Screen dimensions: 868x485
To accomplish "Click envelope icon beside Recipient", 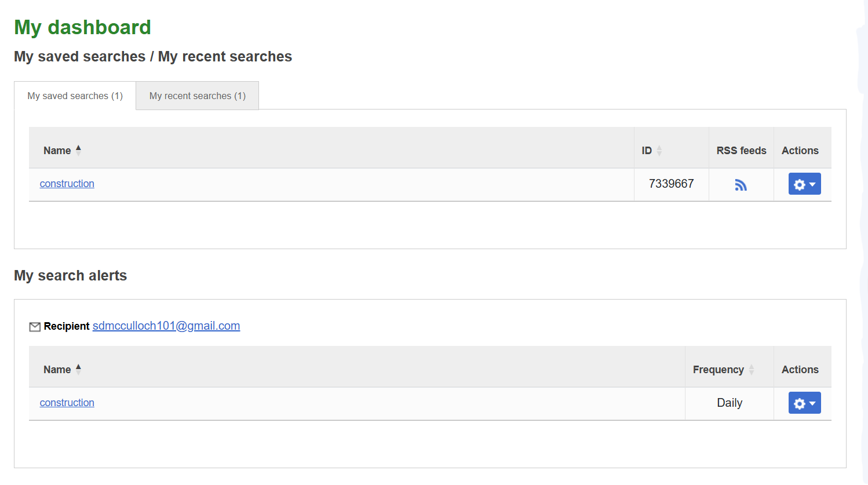I will point(35,327).
